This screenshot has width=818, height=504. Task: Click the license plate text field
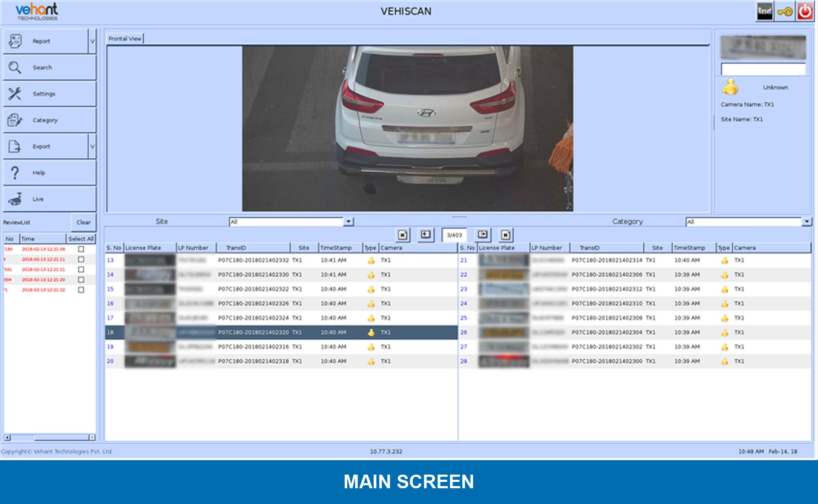coord(763,69)
